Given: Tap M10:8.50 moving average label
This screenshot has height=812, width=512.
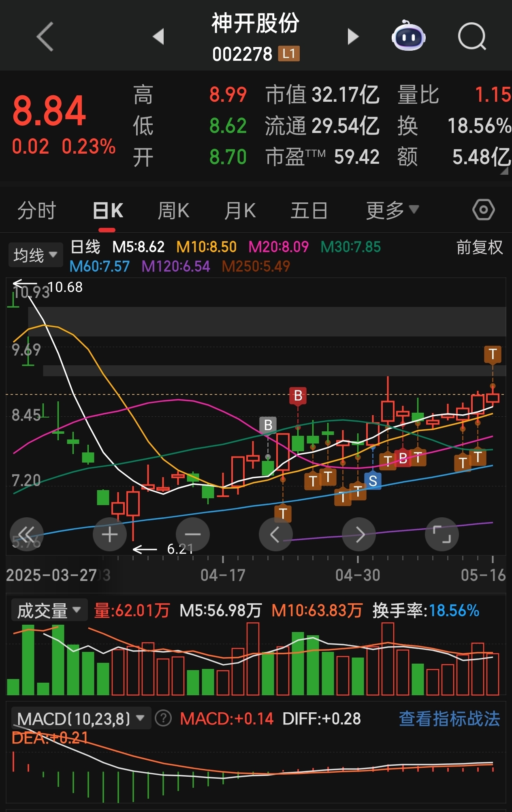Looking at the screenshot, I should coord(206,247).
